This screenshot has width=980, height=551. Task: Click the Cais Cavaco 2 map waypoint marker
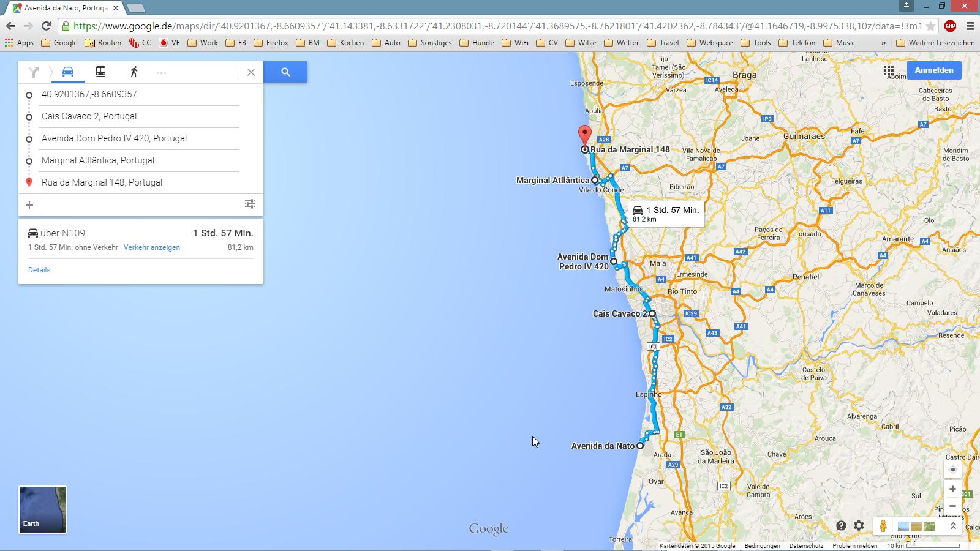point(652,313)
